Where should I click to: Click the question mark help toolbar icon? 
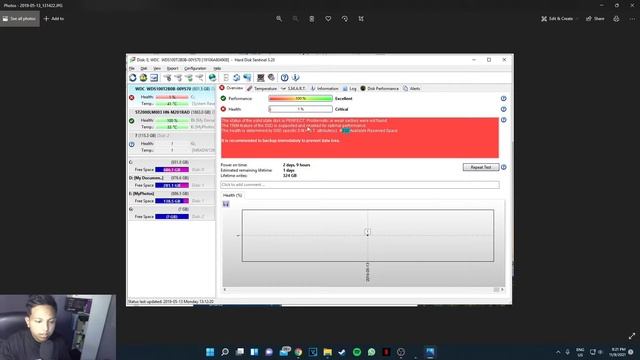pos(284,78)
